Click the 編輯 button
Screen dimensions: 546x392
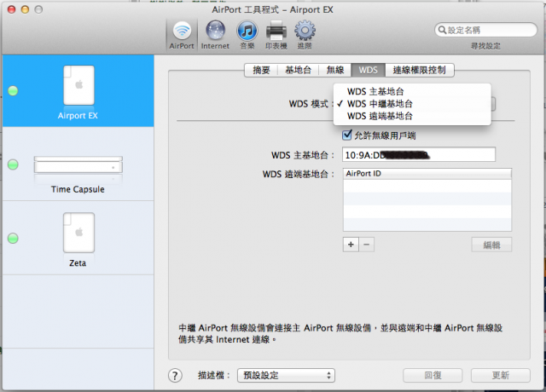[x=491, y=245]
